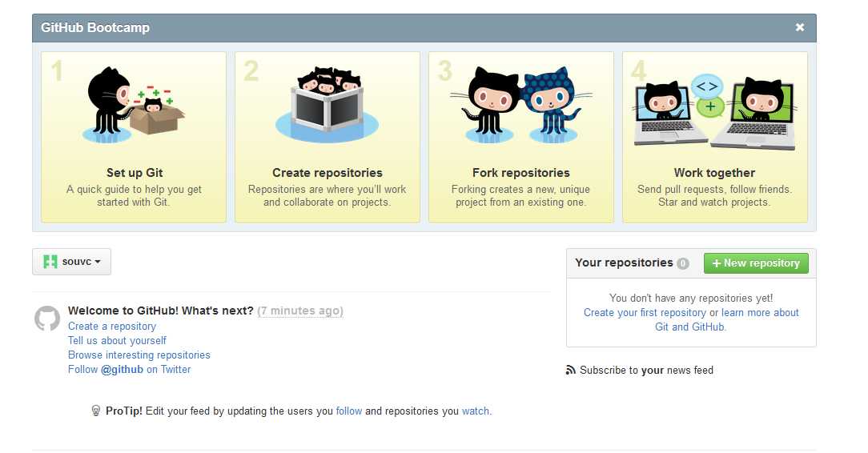Expand the souvc account switcher dropdown
This screenshot has height=453, width=868.
pyautogui.click(x=71, y=262)
